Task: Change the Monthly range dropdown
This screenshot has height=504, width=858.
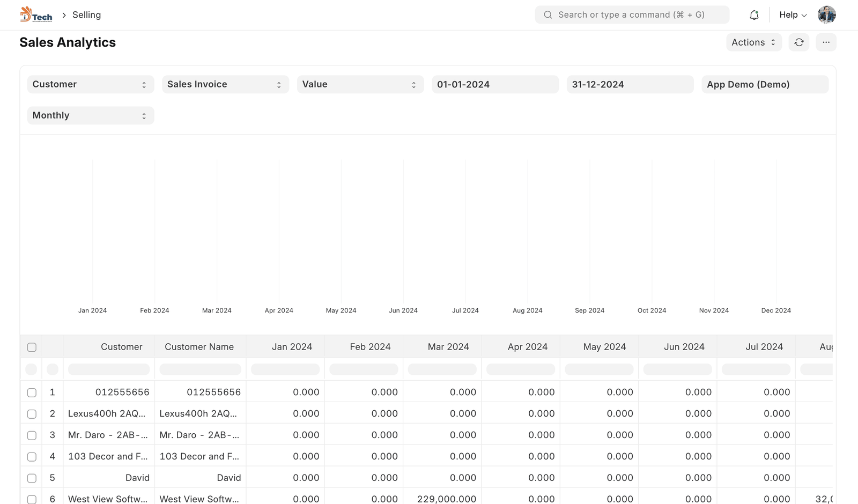Action: click(90, 116)
